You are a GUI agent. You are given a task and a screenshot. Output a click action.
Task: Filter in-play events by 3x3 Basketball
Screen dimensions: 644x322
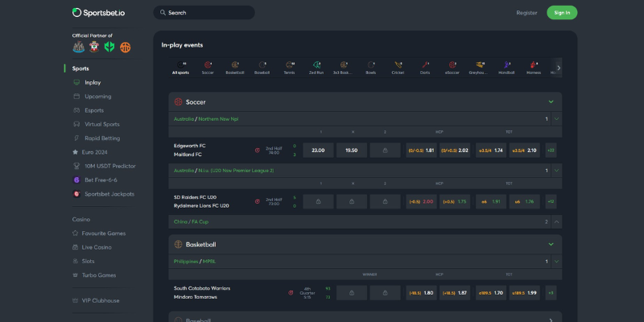pyautogui.click(x=344, y=68)
